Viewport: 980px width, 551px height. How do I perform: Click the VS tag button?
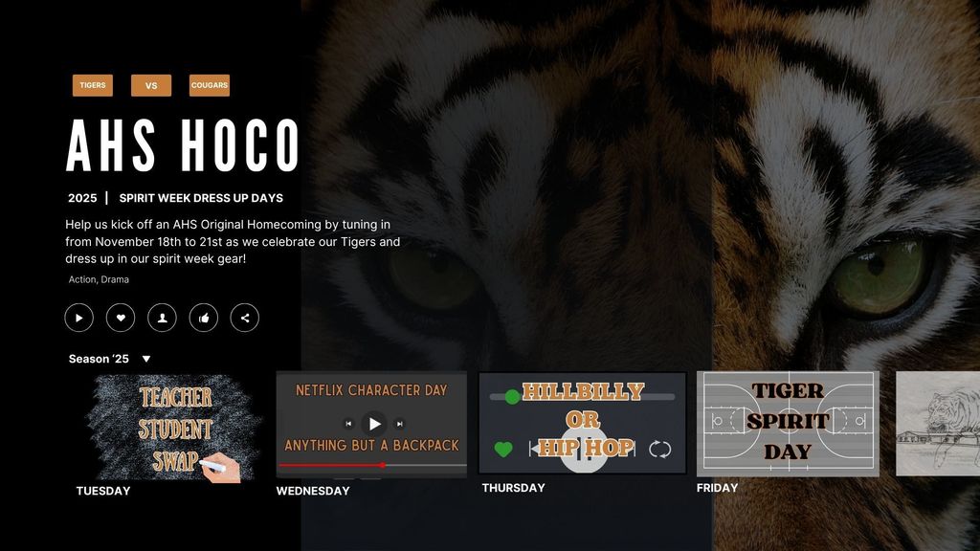click(x=151, y=85)
